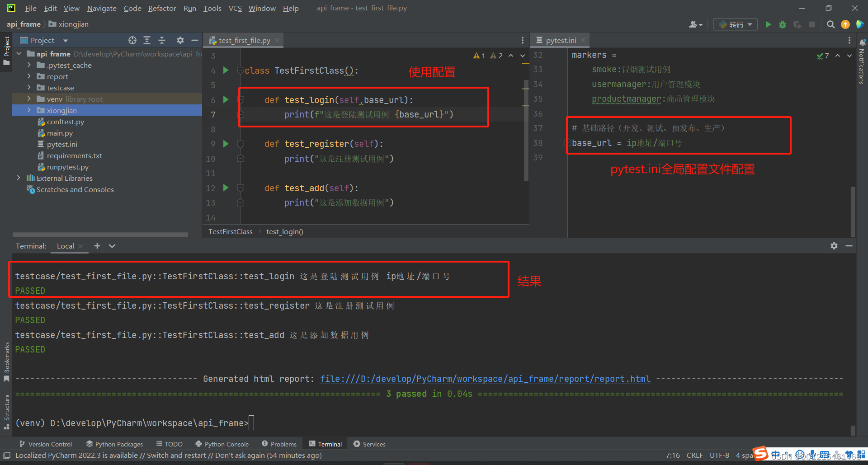Screen dimensions: 868x465
Task: Click the Debug bug icon in toolbar
Action: tap(783, 24)
